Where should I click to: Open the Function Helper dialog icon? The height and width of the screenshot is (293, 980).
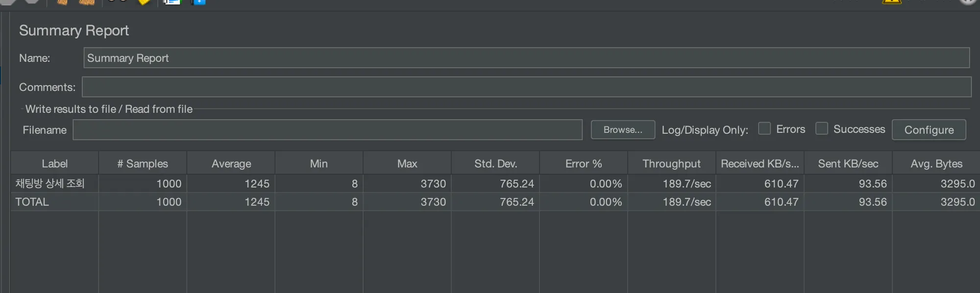coord(171,2)
